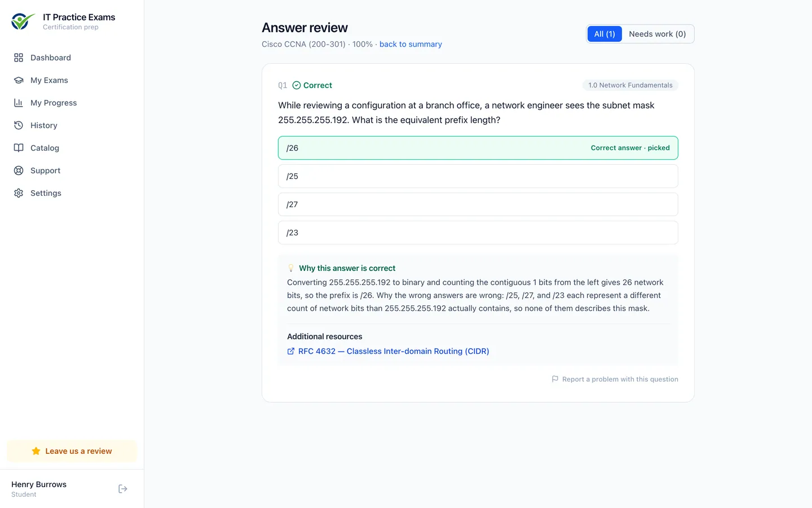Open the My Progress page
The width and height of the screenshot is (812, 508).
tap(72, 103)
